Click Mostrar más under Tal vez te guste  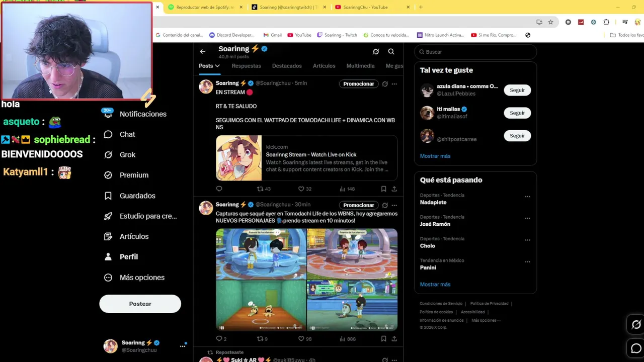[435, 156]
